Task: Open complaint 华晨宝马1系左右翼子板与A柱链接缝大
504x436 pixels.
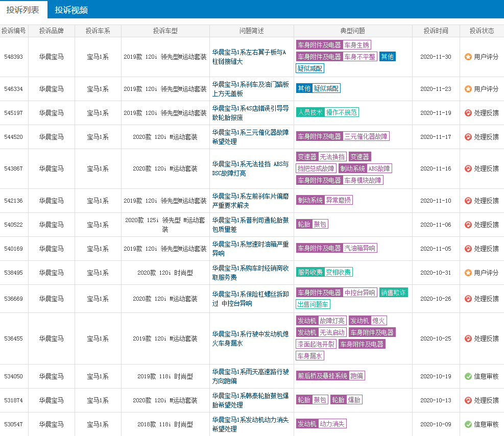Action: pos(249,57)
